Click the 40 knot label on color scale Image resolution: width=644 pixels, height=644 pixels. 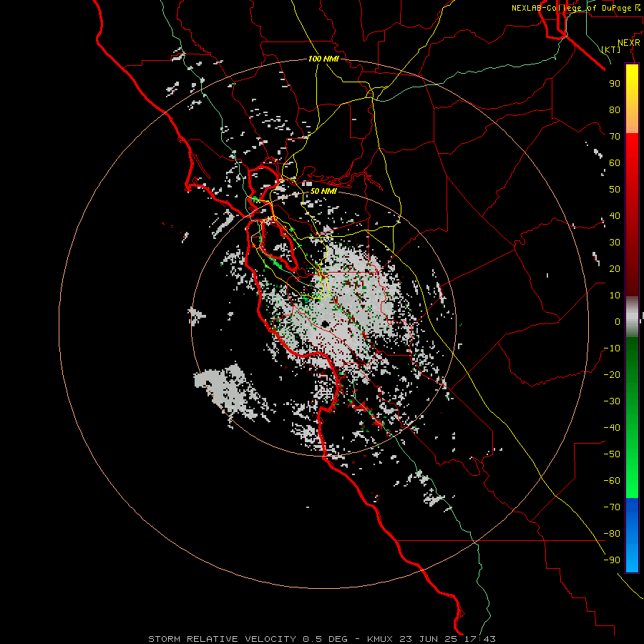[615, 215]
